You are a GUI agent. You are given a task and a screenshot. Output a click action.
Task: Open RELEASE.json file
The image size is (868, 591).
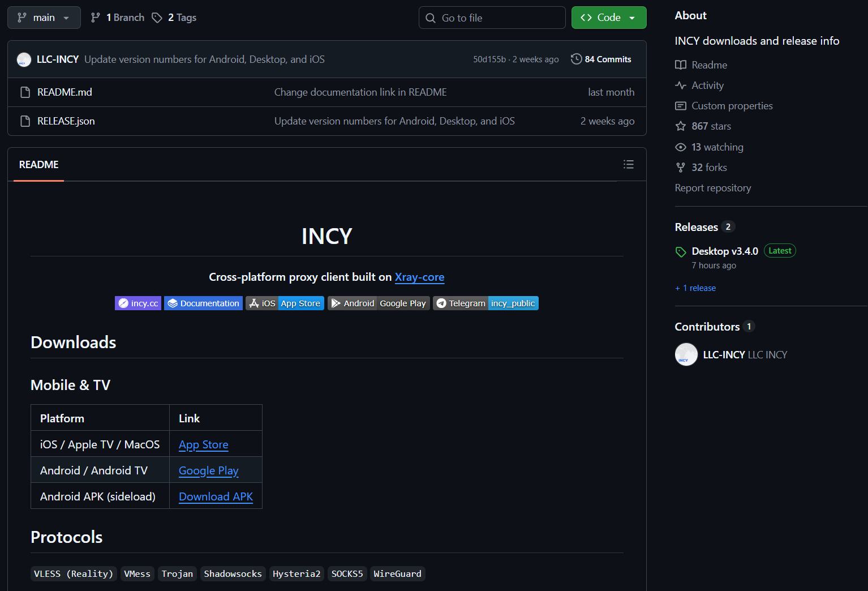(x=66, y=121)
